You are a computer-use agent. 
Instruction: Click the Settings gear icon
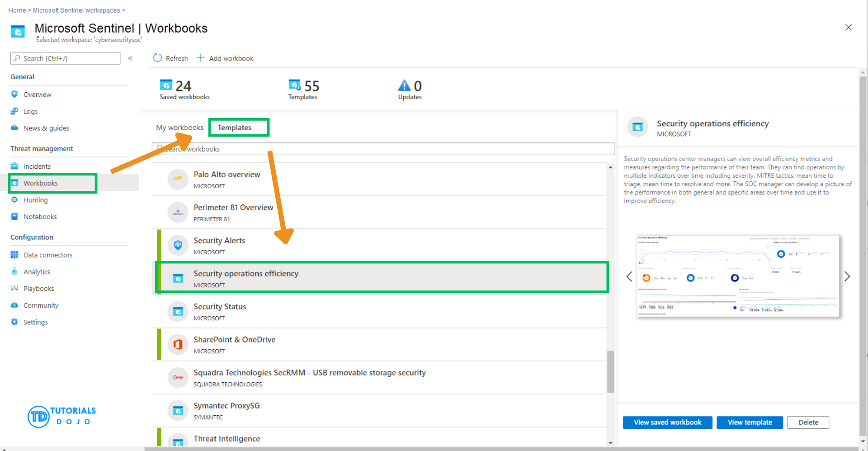click(x=14, y=322)
